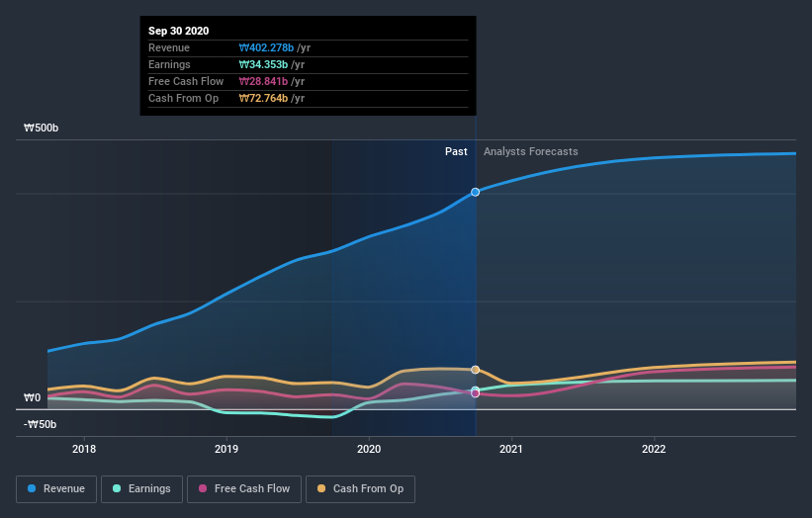The height and width of the screenshot is (518, 812).
Task: Click the ₩34.353b earnings value
Action: coord(263,64)
